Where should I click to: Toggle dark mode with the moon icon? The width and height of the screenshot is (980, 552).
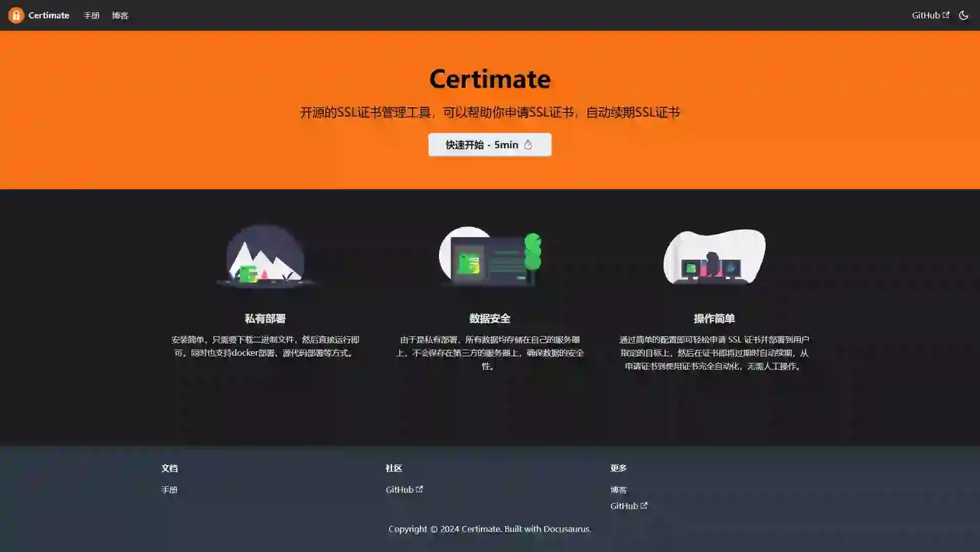[x=964, y=15]
